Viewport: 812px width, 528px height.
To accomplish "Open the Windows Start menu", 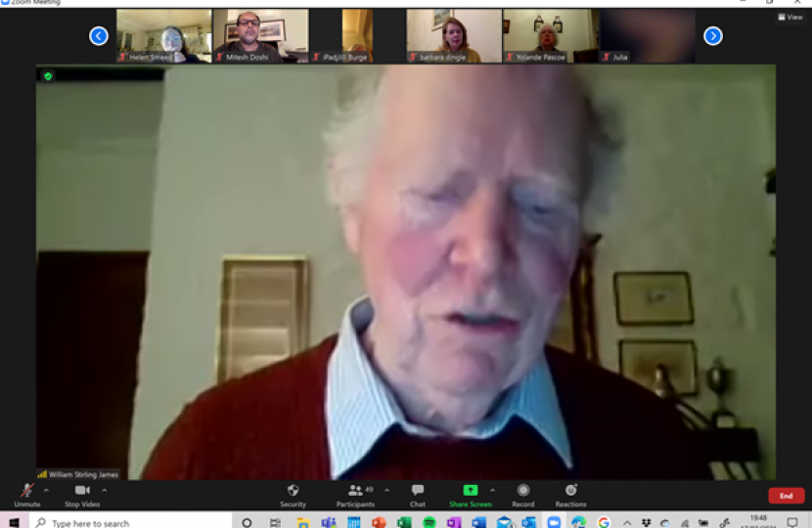I will pyautogui.click(x=14, y=522).
